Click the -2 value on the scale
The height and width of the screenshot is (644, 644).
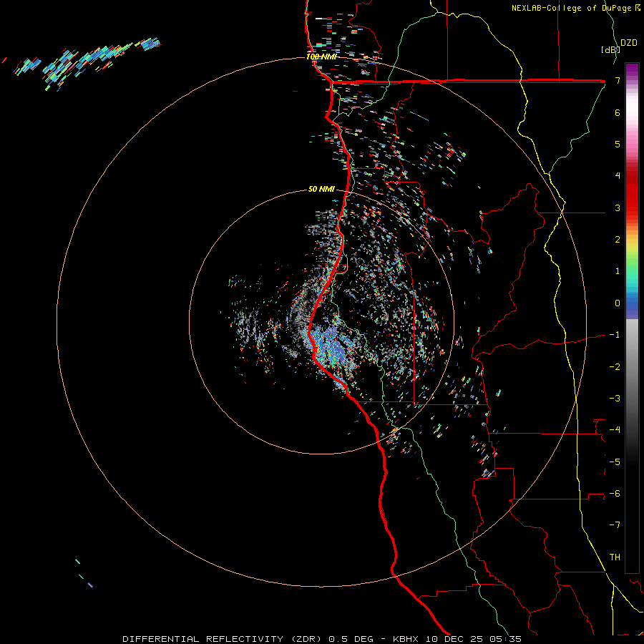click(x=615, y=367)
